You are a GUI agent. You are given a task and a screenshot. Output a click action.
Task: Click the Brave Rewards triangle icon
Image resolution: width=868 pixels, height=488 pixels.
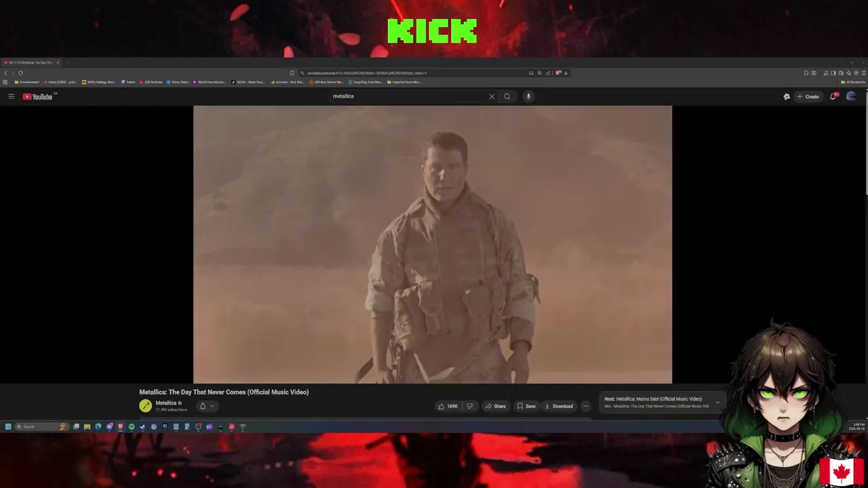(566, 73)
